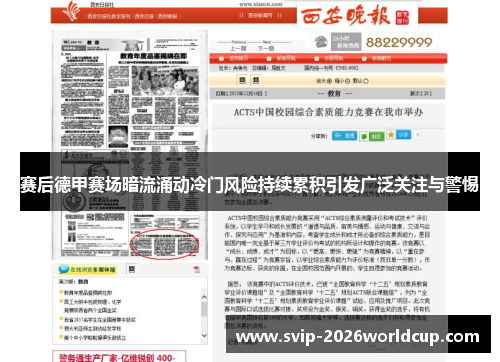Click square icon beside multimedia link
Screen dimensions: 500x362
click(x=132, y=269)
